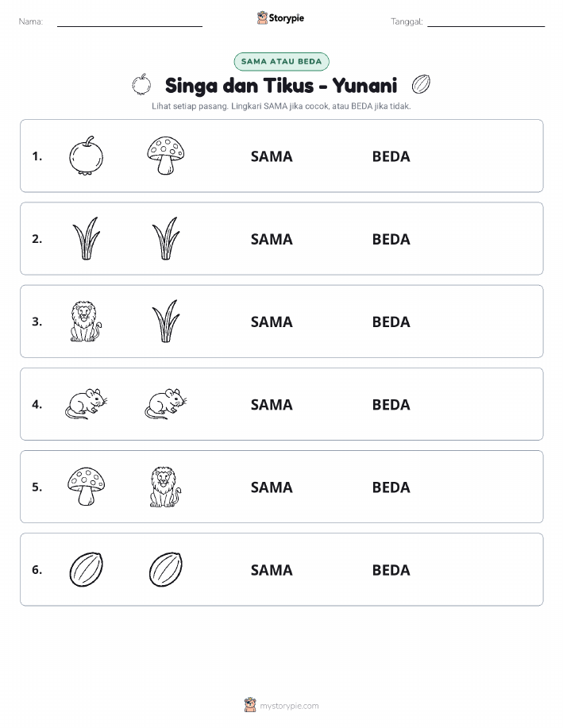Select the left mouse picture in row 4
Image resolution: width=563 pixels, height=728 pixels.
tap(86, 404)
